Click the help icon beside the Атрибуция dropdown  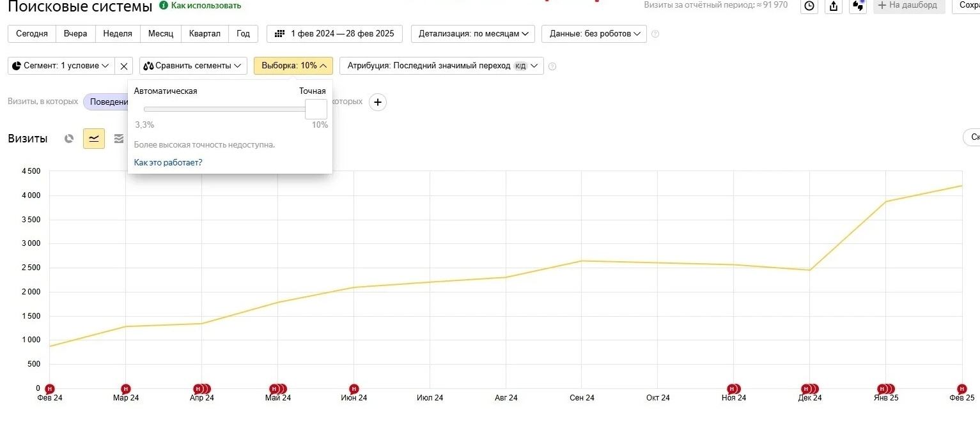pyautogui.click(x=552, y=66)
